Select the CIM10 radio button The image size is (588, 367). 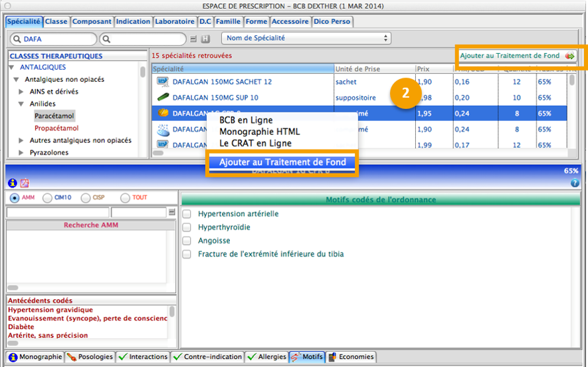pos(47,197)
